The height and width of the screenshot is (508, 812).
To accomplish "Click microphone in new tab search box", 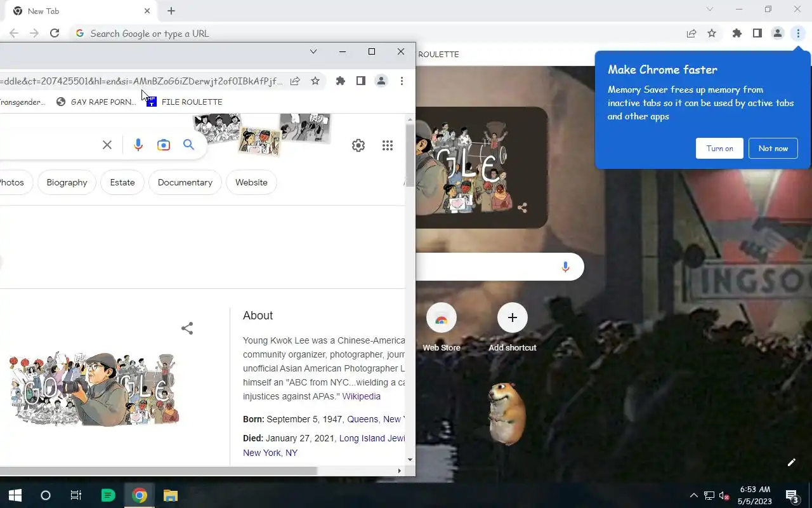I will click(565, 267).
